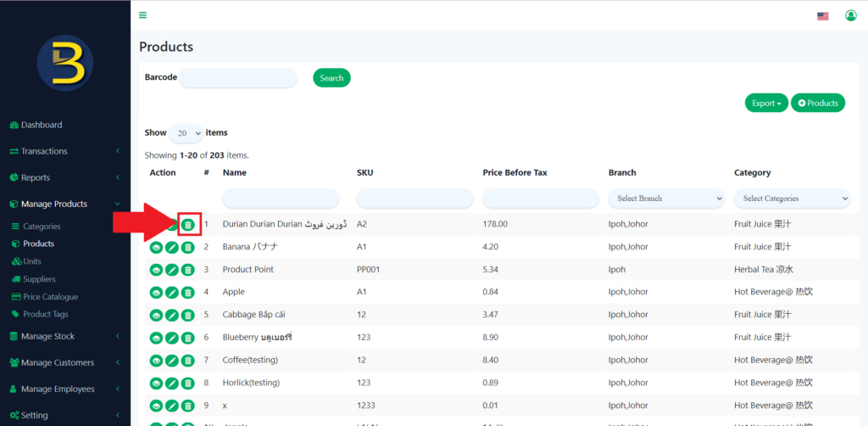View Coffee(testing) details with eye icon
Viewport: 868px width, 426px height.
pyautogui.click(x=156, y=361)
